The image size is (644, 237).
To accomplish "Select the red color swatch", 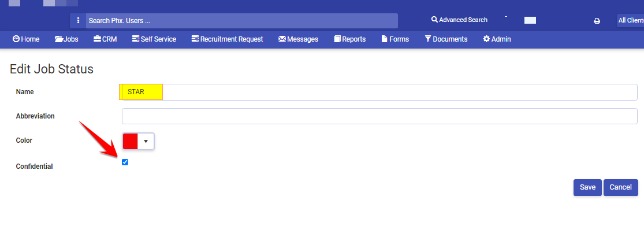I will (x=130, y=141).
